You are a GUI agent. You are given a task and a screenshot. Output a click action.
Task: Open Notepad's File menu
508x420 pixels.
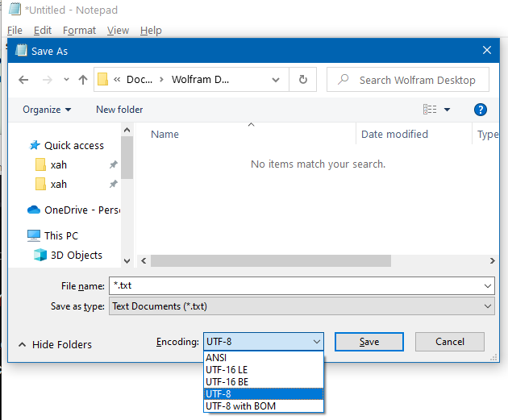pyautogui.click(x=15, y=31)
